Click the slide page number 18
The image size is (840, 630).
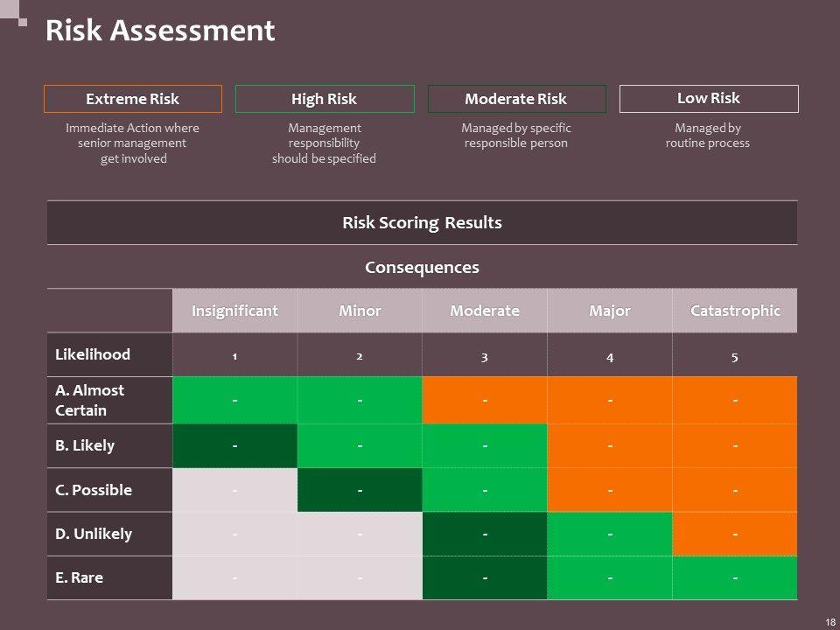[x=829, y=621]
